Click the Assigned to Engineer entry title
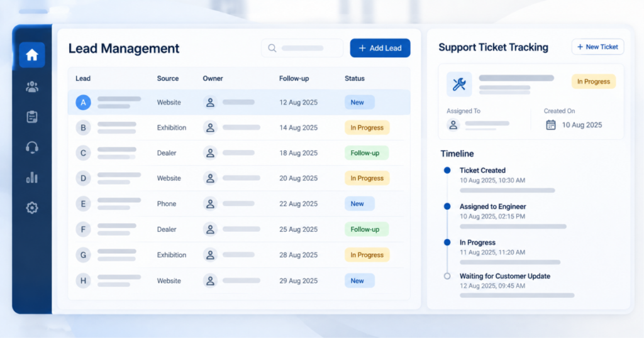 (492, 206)
